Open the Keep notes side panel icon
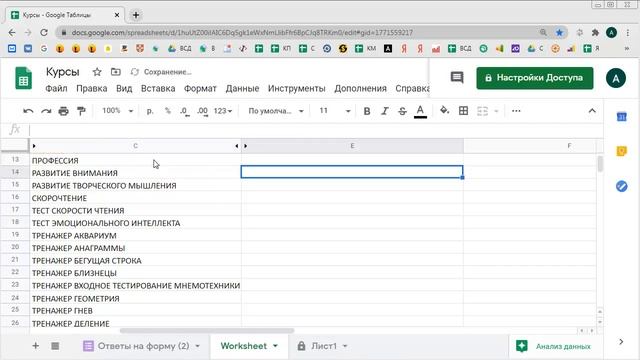Viewport: 640px width, 360px height. [x=621, y=151]
